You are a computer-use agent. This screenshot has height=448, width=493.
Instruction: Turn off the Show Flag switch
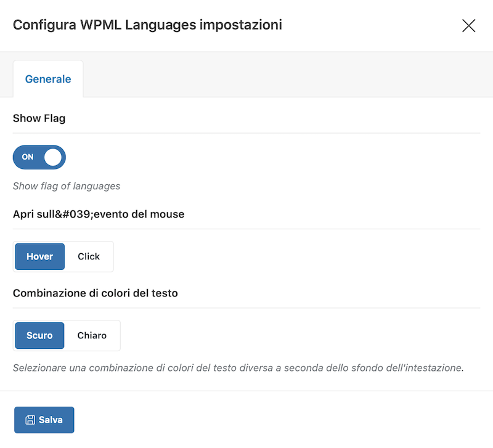39,157
